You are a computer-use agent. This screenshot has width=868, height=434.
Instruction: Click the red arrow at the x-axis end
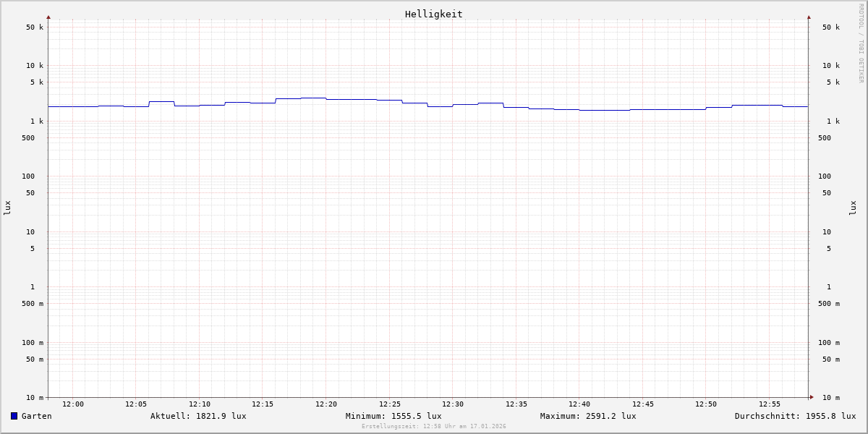(812, 397)
